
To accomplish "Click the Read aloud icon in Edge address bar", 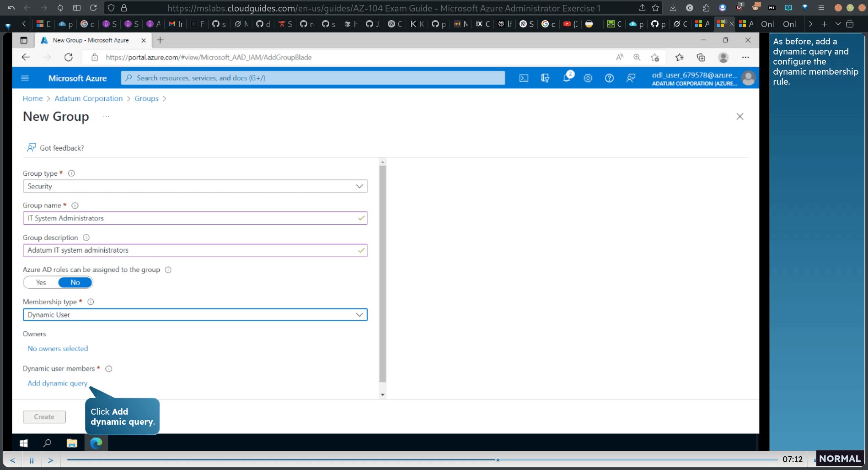I will (x=620, y=57).
